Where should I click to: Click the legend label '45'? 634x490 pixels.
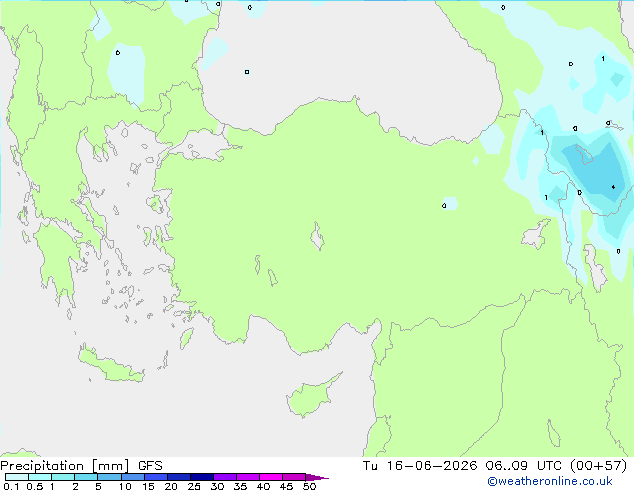pyautogui.click(x=286, y=486)
